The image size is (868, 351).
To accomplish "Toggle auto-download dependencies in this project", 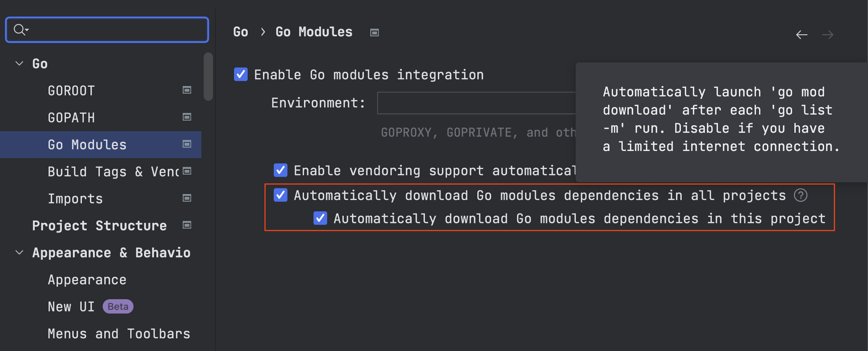I will point(320,218).
